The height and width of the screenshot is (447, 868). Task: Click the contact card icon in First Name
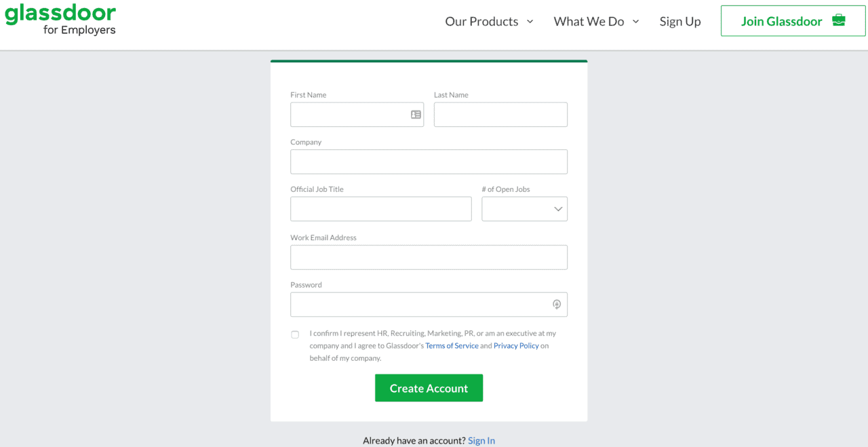[416, 115]
